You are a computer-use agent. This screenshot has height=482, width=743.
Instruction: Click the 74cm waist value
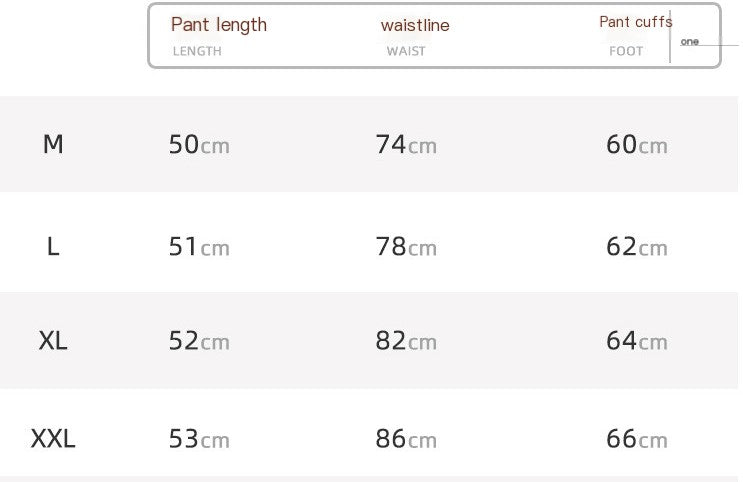click(406, 145)
